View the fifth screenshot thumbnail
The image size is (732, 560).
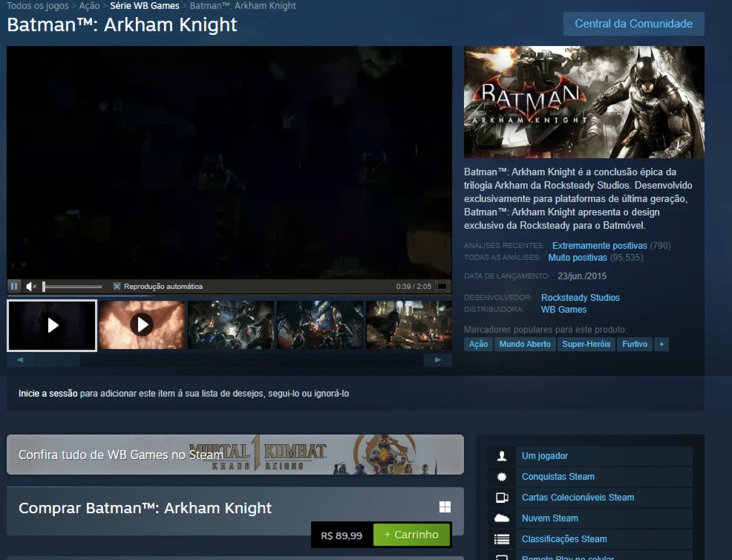point(409,325)
